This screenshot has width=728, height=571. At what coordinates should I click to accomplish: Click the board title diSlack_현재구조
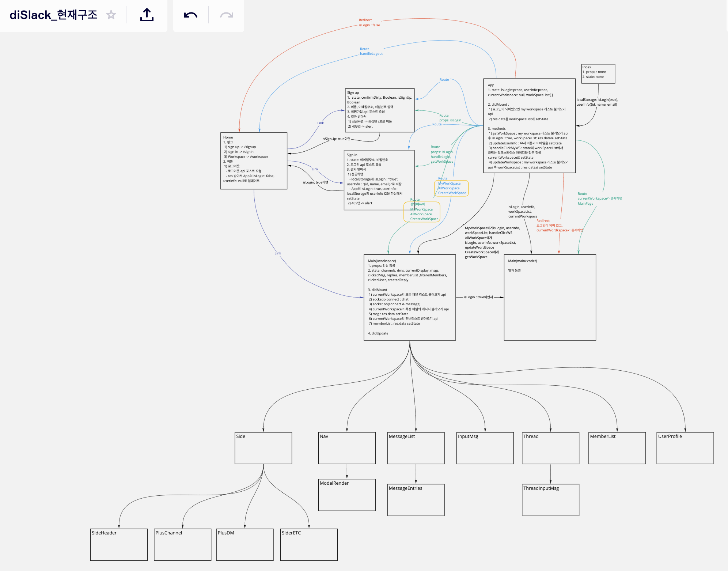point(53,15)
